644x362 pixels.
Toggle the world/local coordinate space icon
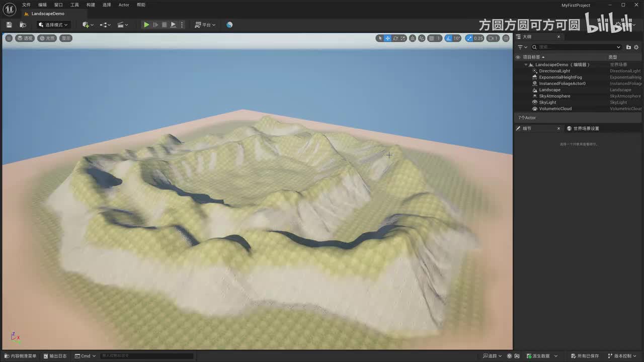[413, 38]
